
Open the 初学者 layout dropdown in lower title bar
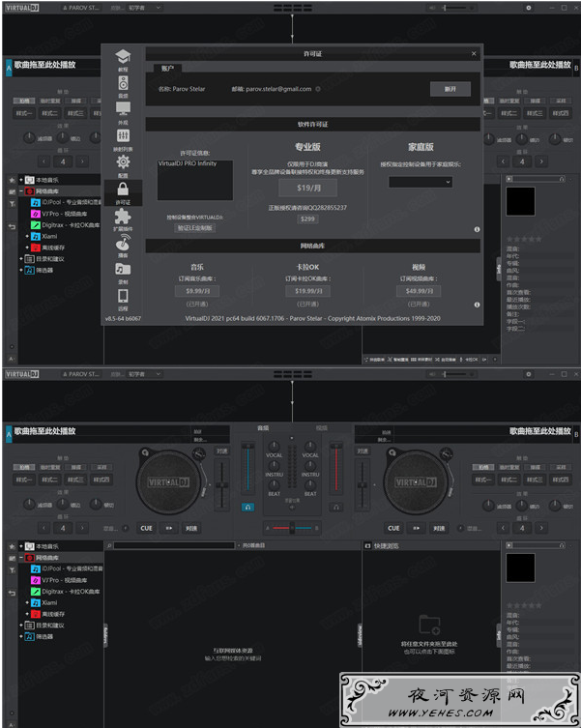pos(145,374)
